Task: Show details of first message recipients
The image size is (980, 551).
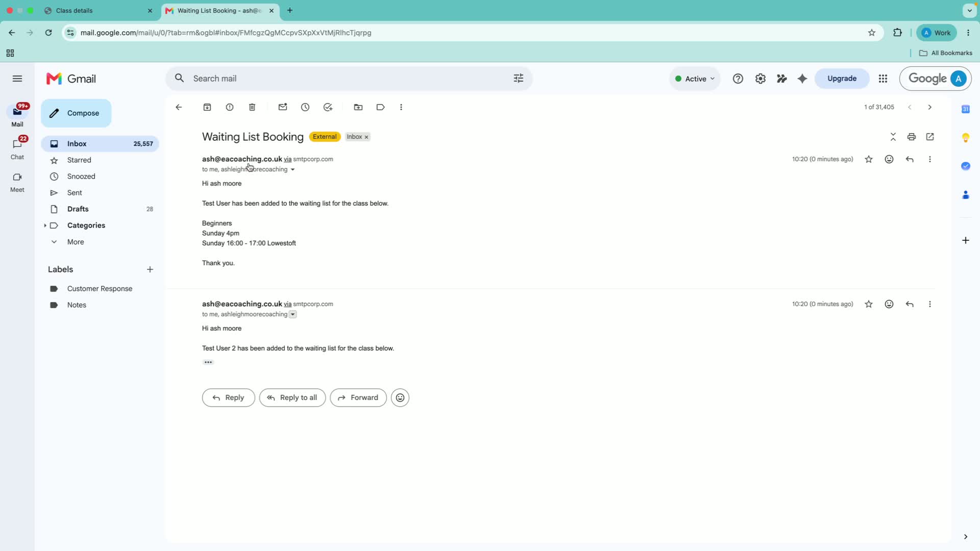Action: coord(292,169)
